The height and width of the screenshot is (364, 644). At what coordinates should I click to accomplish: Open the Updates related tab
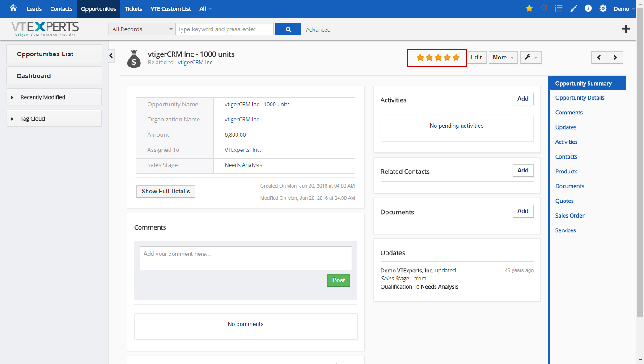tap(566, 127)
